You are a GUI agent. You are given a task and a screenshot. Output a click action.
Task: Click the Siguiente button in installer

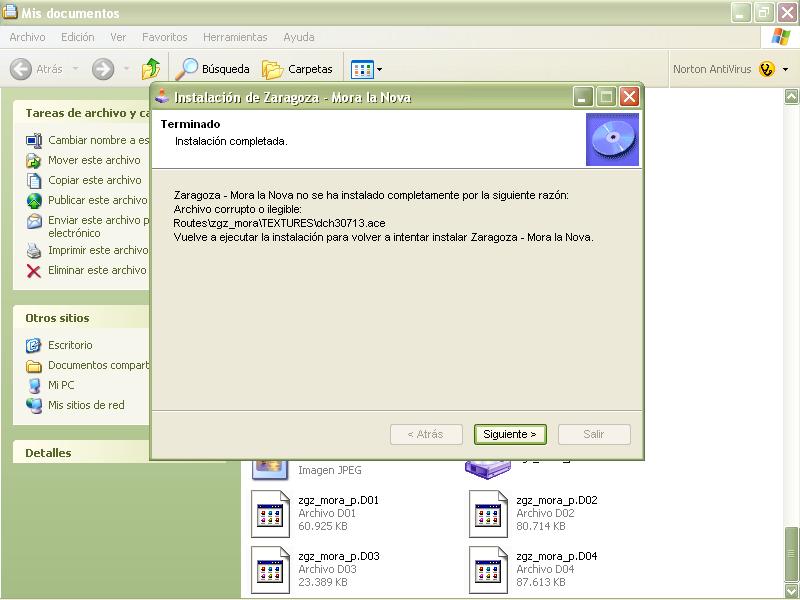coord(510,434)
